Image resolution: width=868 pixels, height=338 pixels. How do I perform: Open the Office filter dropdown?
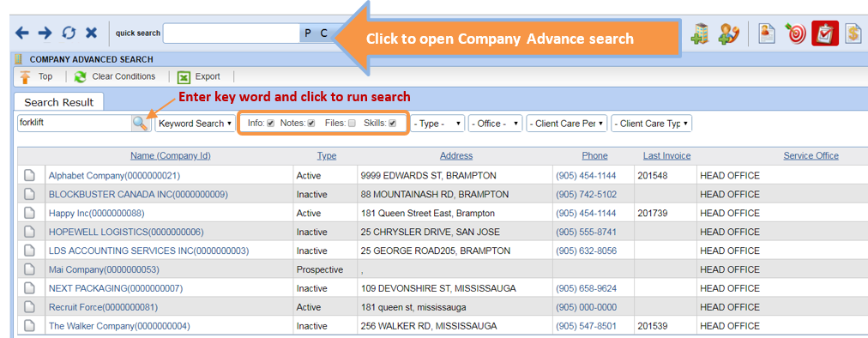click(496, 124)
